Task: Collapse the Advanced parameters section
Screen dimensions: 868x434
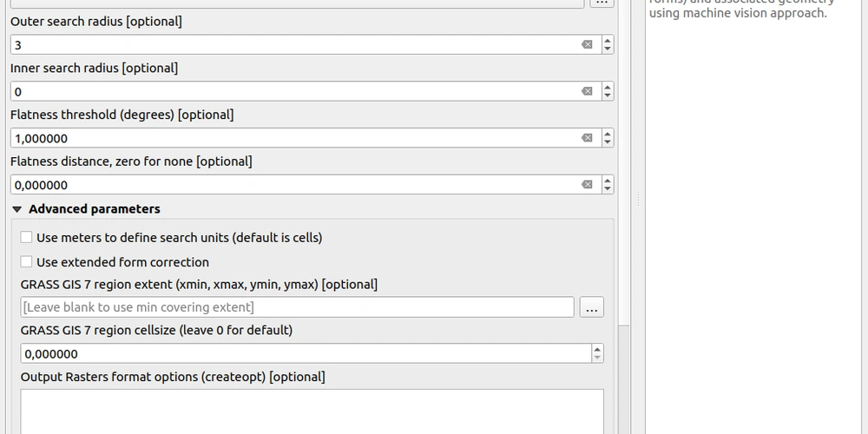Action: 17,209
